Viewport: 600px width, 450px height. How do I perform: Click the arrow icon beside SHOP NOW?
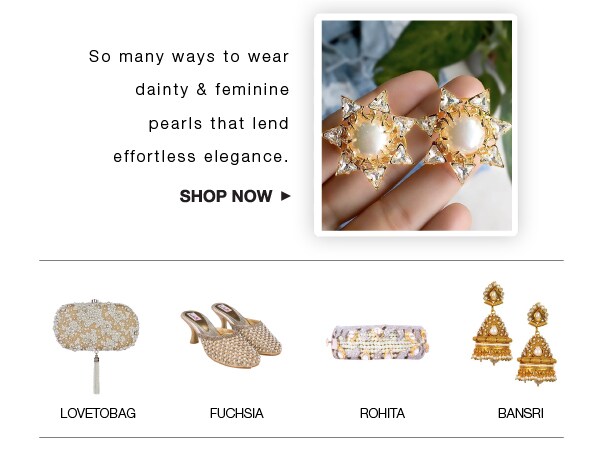pyautogui.click(x=285, y=196)
